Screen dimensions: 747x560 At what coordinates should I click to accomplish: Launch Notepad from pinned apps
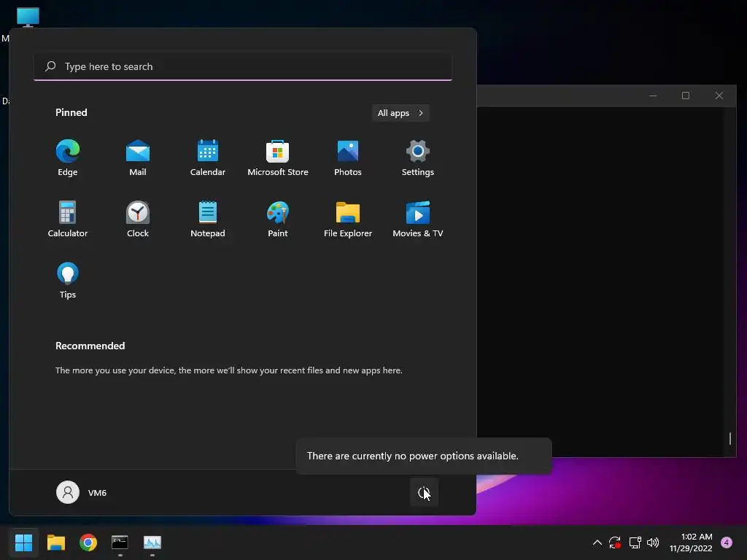pyautogui.click(x=208, y=219)
